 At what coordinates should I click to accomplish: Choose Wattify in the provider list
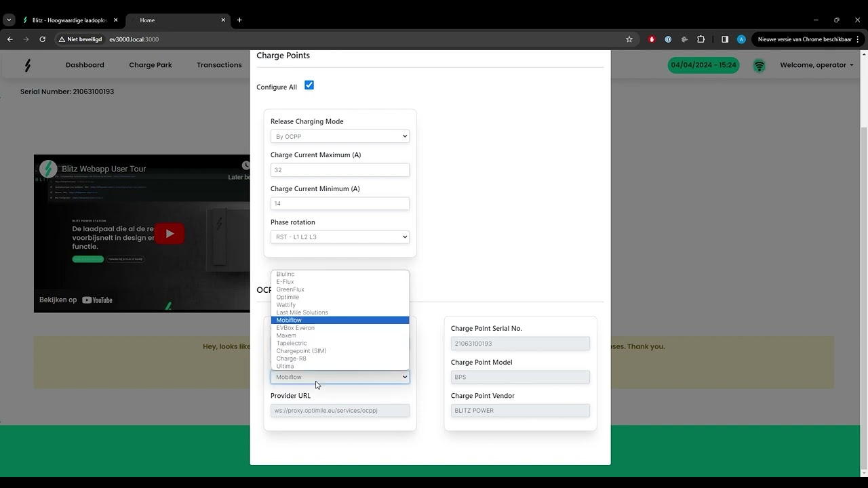340,305
